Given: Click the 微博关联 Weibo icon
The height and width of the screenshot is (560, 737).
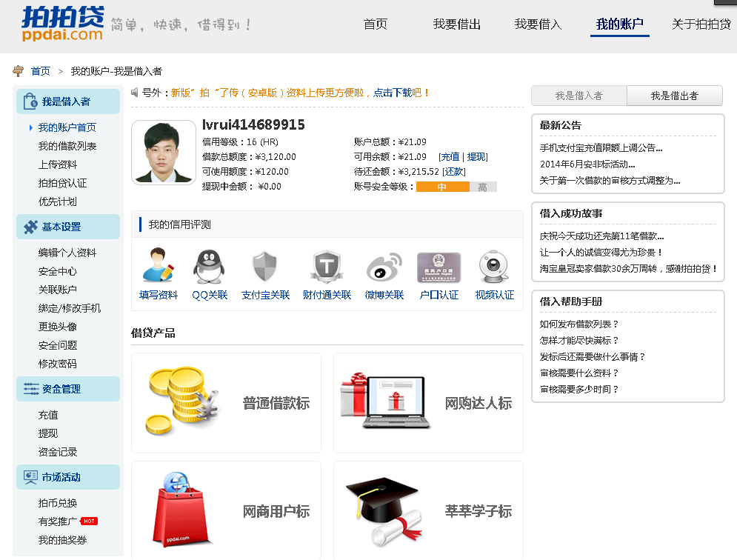Looking at the screenshot, I should pos(384,267).
